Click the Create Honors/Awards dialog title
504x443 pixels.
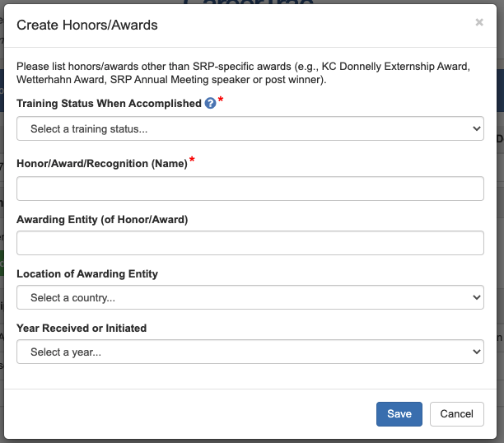[87, 25]
